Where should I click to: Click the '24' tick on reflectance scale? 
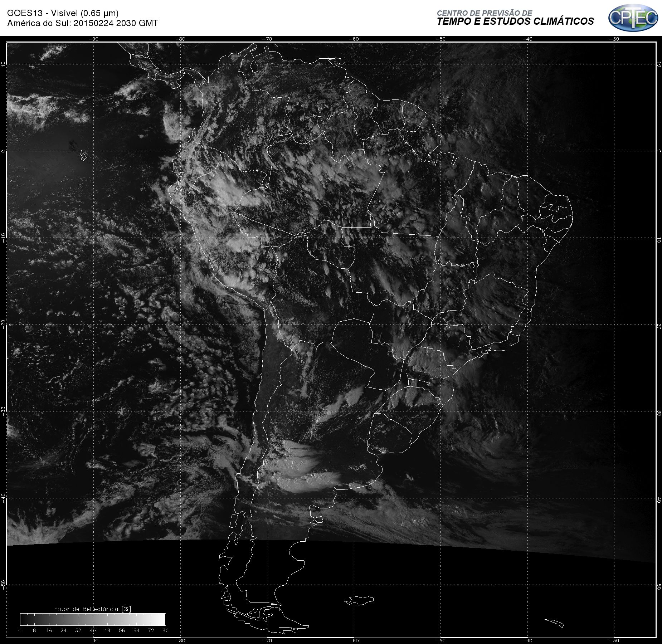click(64, 630)
